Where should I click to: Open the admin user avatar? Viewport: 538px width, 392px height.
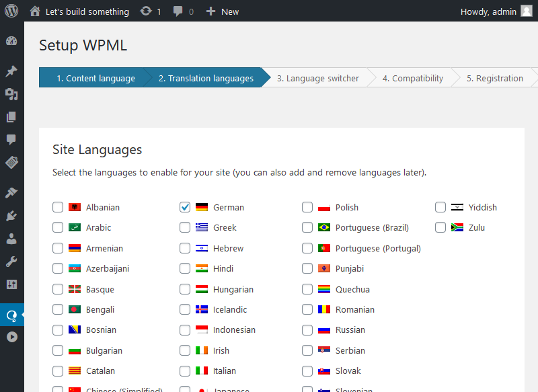[x=527, y=11]
